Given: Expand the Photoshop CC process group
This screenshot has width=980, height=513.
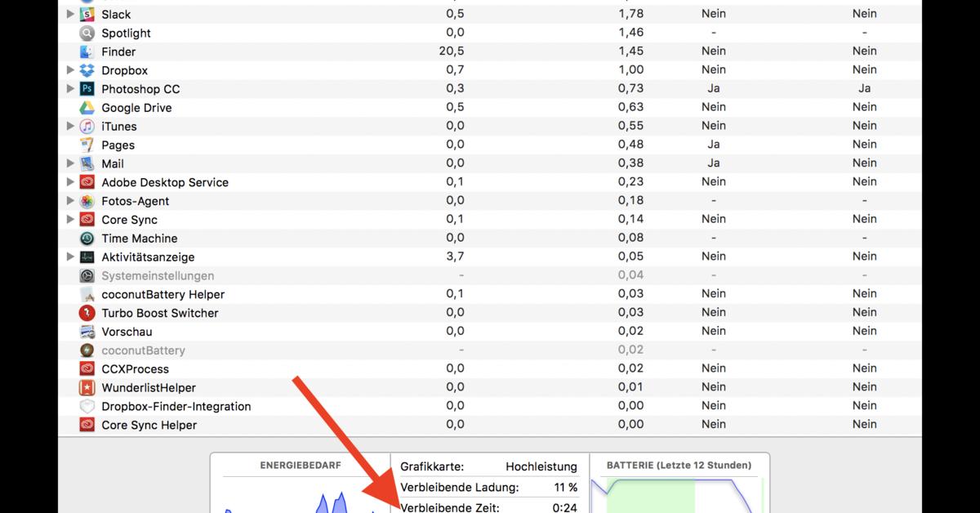Looking at the screenshot, I should point(70,89).
